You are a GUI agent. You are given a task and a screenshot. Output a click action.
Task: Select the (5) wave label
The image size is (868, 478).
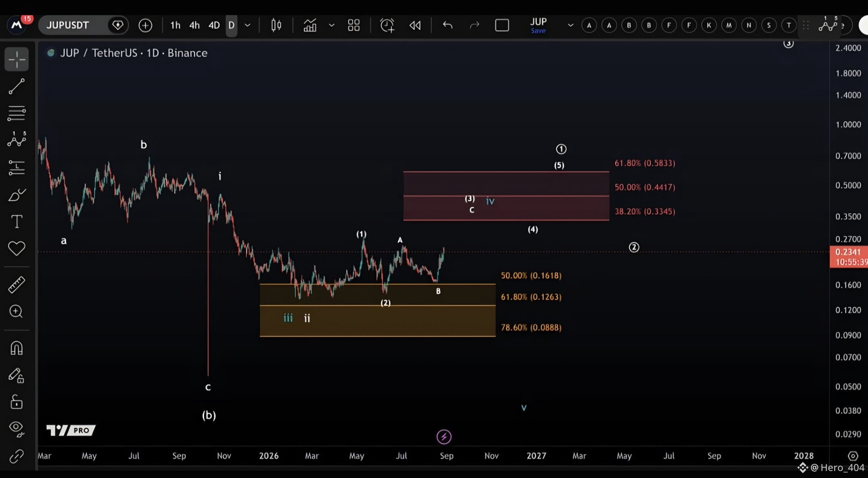[x=559, y=165]
